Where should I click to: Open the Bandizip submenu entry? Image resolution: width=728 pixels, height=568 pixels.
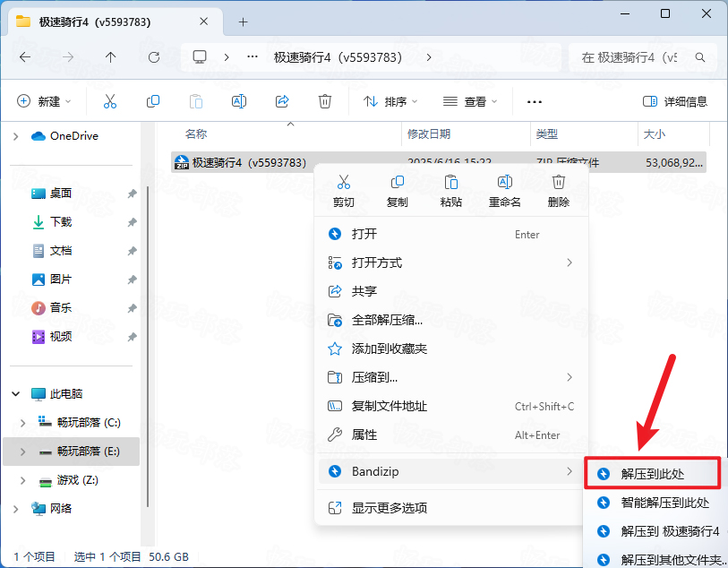click(x=450, y=471)
